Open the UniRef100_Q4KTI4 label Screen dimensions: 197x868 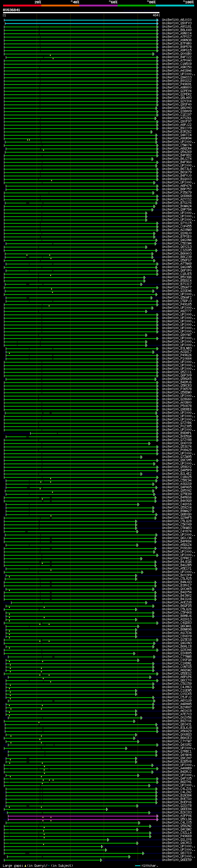click(177, 135)
